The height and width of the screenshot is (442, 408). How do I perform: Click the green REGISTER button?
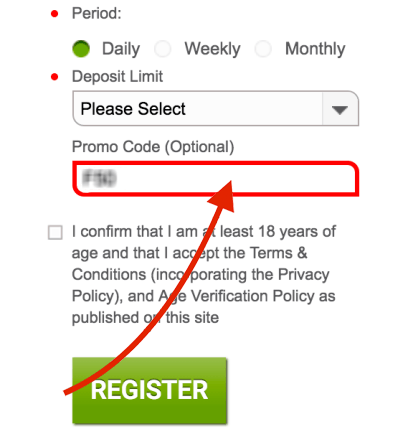pos(149,390)
